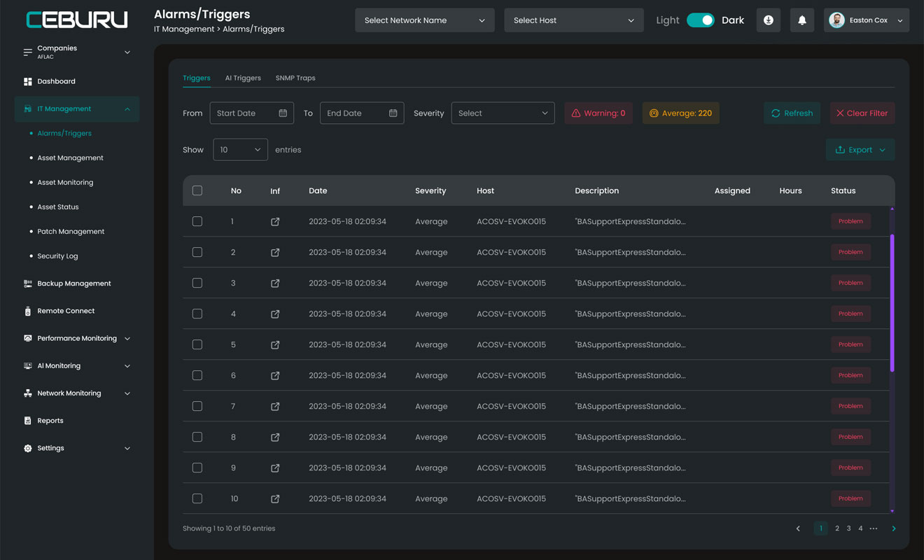Click the Start Date input field
The image size is (924, 560).
[x=252, y=113]
